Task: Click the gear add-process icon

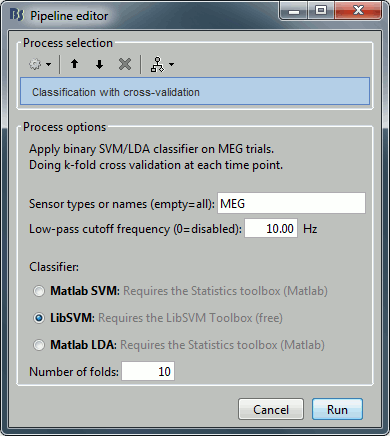Action: tap(35, 64)
